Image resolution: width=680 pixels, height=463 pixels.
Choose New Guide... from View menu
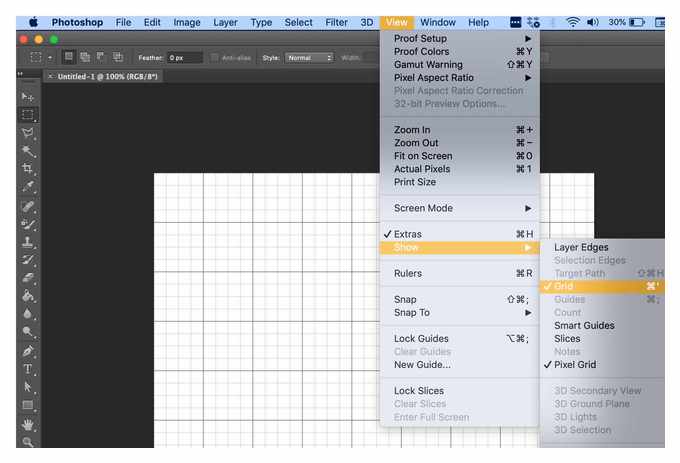coord(460,365)
